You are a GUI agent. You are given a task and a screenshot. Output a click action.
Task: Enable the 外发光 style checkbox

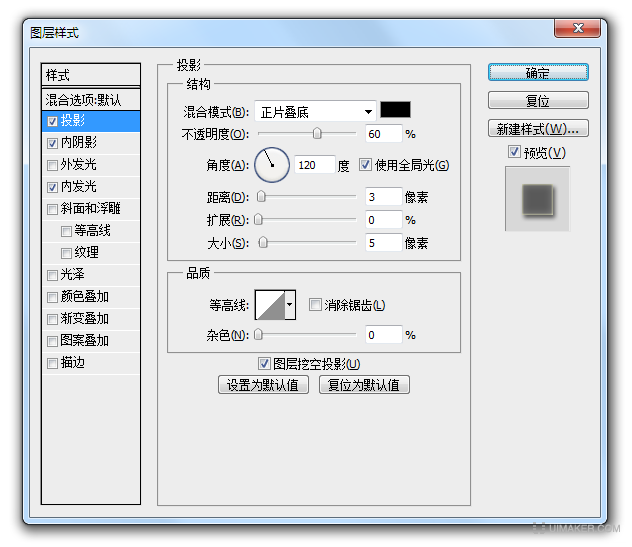click(52, 165)
